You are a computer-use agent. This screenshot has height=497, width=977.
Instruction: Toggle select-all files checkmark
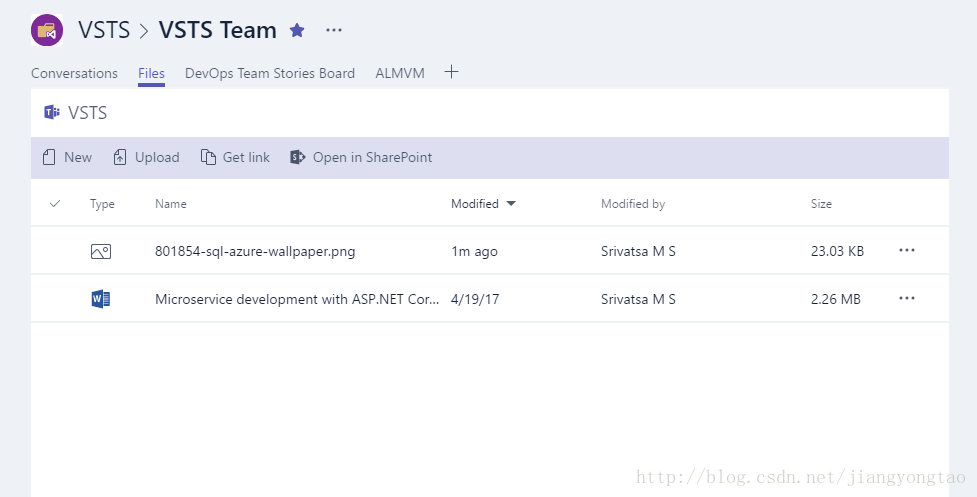point(55,204)
